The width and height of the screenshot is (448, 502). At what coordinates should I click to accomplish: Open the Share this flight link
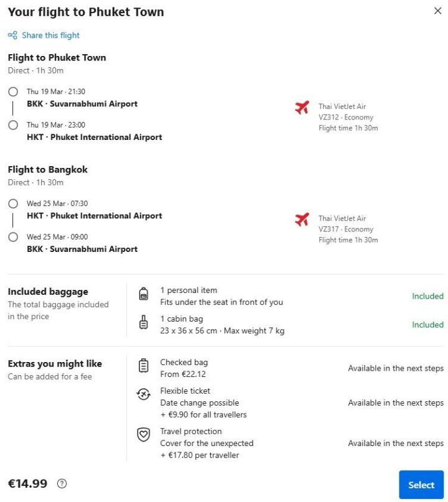click(x=50, y=35)
